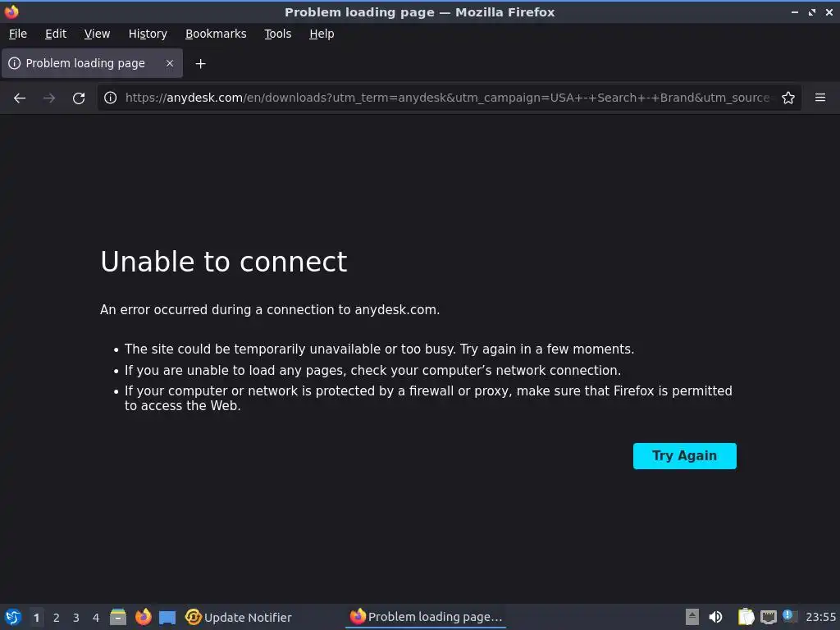Click the Firefox logo in the title bar

[11, 11]
